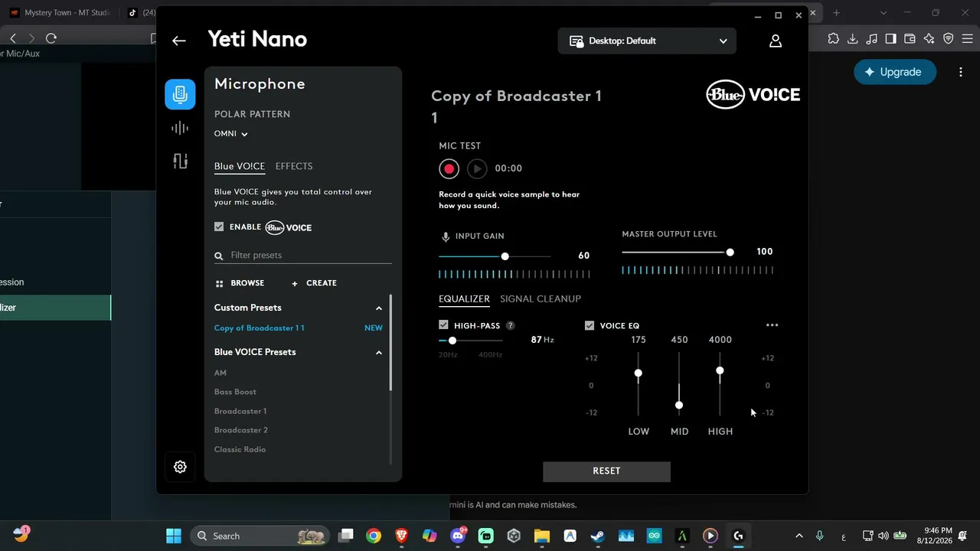Select the AM preset

(220, 373)
